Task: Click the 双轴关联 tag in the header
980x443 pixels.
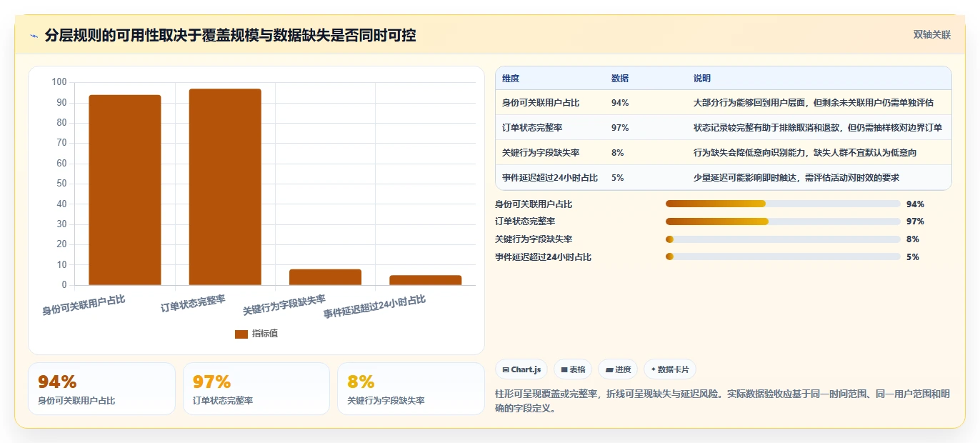Action: tap(932, 34)
